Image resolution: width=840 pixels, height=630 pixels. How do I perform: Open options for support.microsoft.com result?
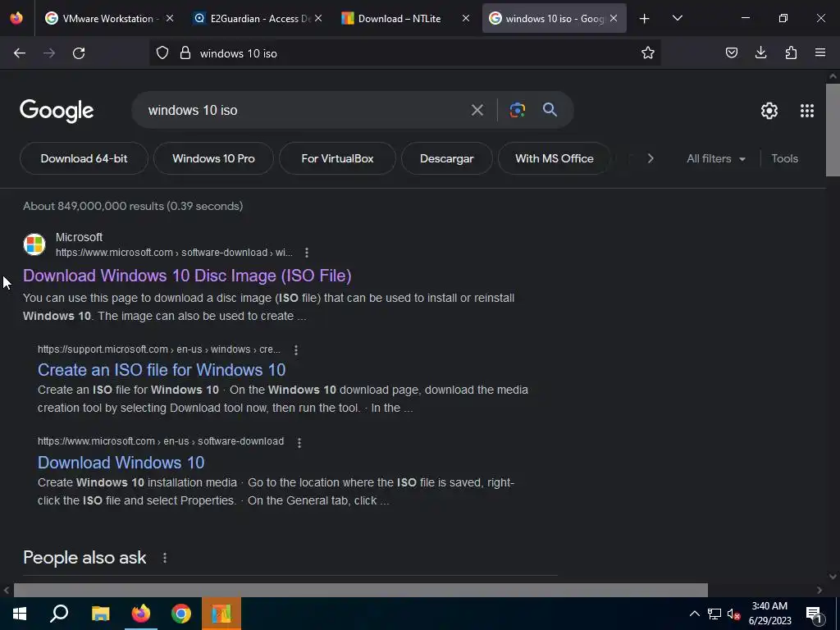coord(295,349)
